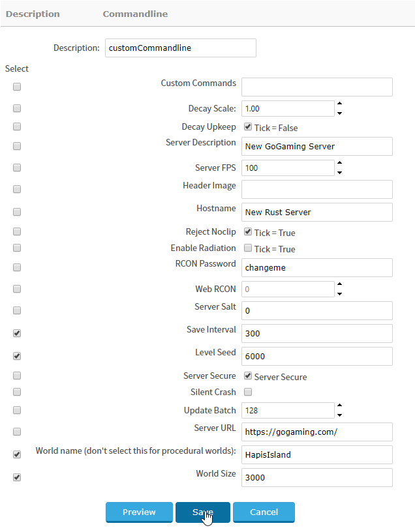Switch to the Commandline tab
Image resolution: width=415 pixels, height=532 pixels.
click(135, 14)
